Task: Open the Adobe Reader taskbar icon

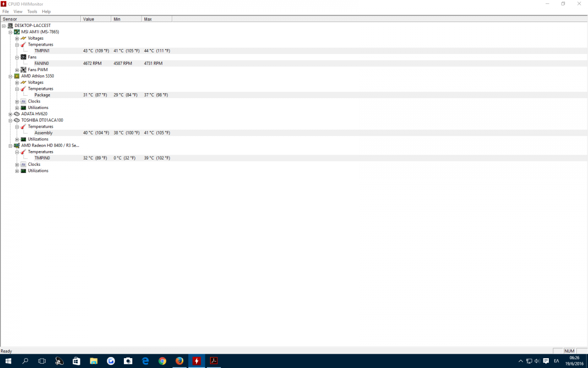Action: click(x=214, y=361)
